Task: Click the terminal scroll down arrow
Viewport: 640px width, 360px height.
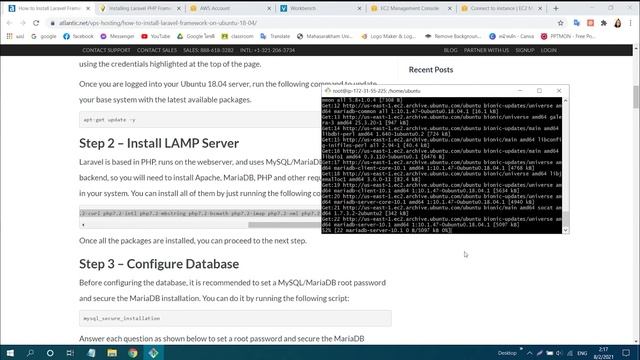Action: (x=565, y=230)
